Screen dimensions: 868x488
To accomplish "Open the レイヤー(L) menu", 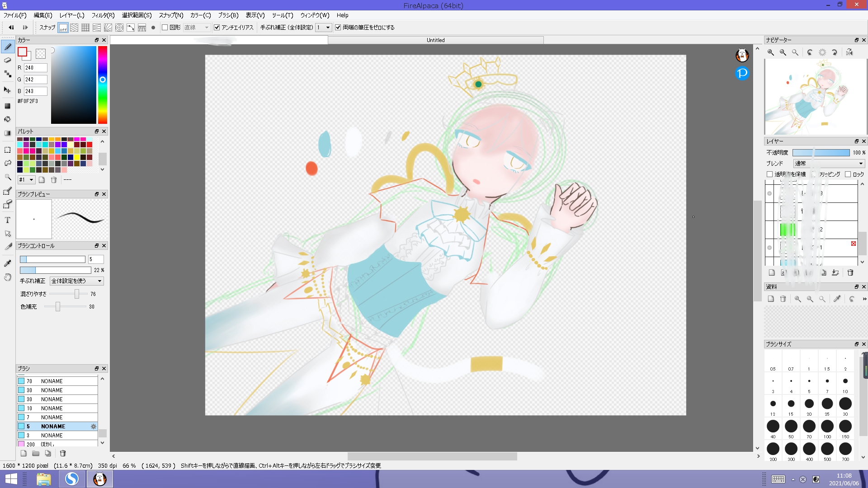I will point(72,15).
